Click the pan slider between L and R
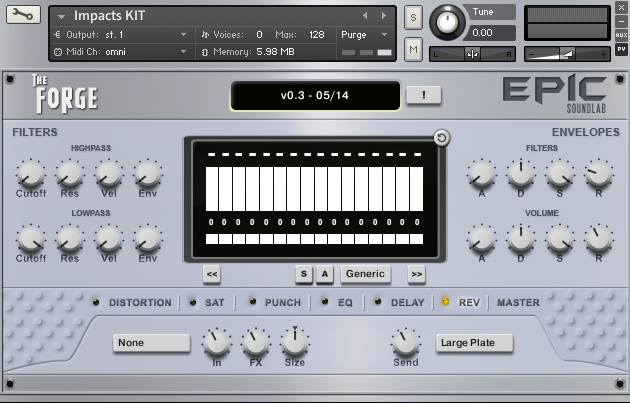Image resolution: width=630 pixels, height=403 pixels. point(472,54)
